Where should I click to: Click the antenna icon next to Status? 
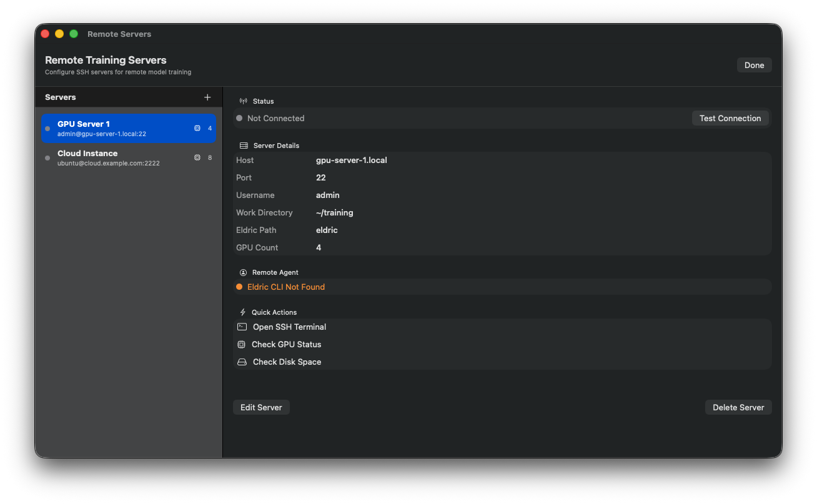click(x=243, y=101)
